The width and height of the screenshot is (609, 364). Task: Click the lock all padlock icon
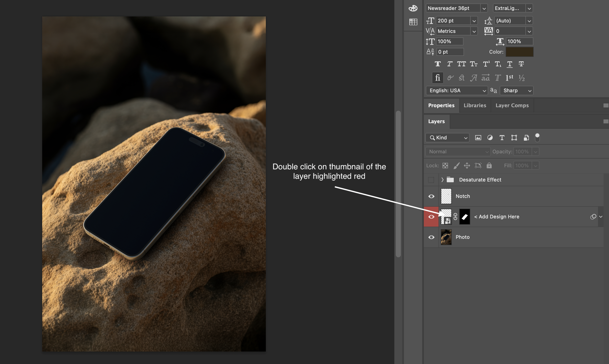tap(489, 166)
